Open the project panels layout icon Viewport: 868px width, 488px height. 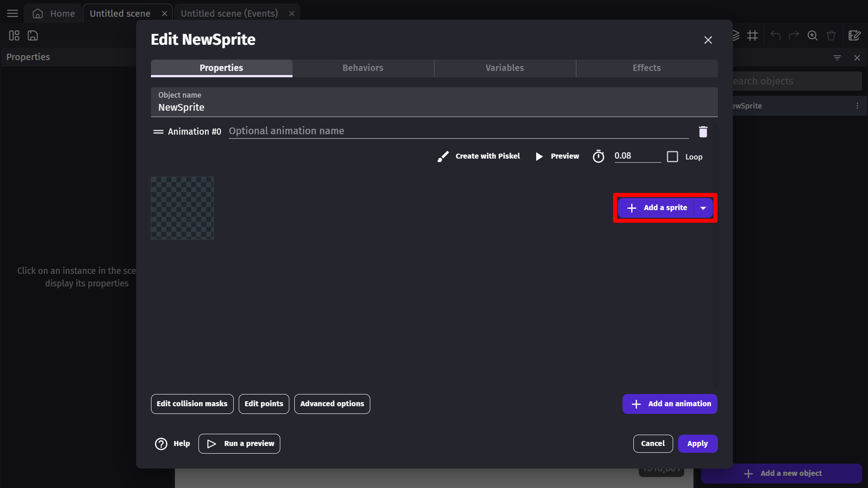click(x=14, y=36)
